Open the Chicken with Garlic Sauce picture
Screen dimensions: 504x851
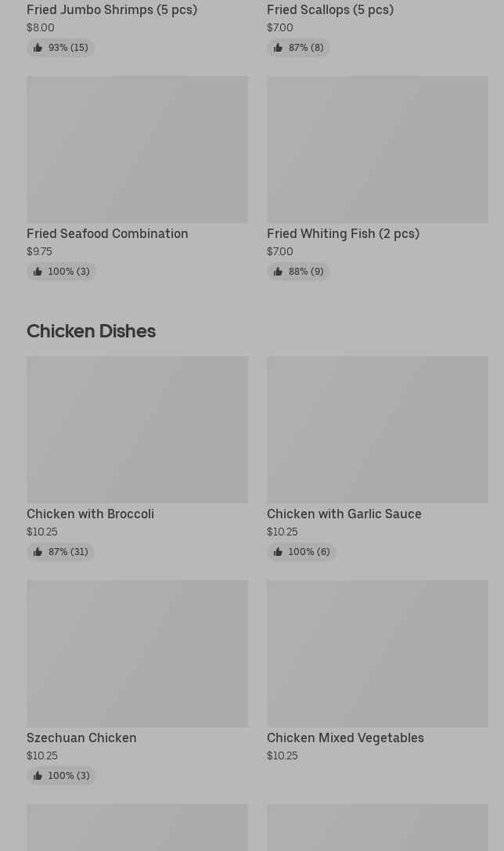click(377, 430)
